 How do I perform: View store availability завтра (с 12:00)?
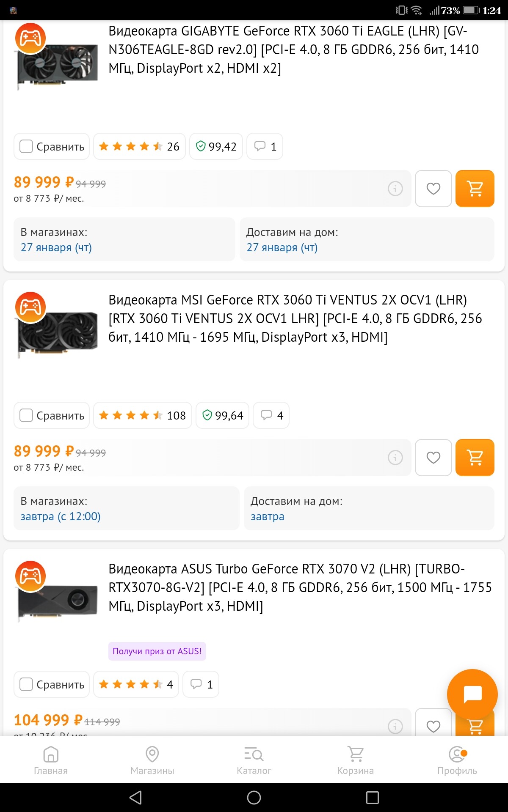click(61, 516)
